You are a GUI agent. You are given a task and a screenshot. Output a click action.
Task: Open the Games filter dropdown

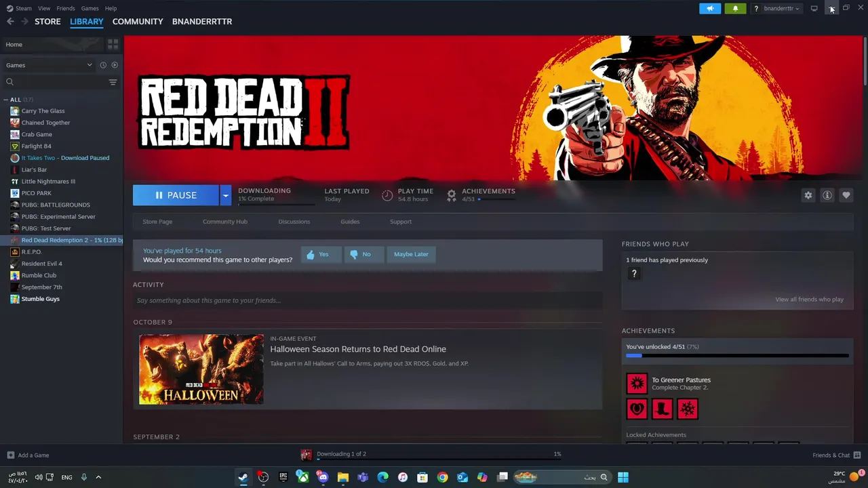pyautogui.click(x=49, y=65)
